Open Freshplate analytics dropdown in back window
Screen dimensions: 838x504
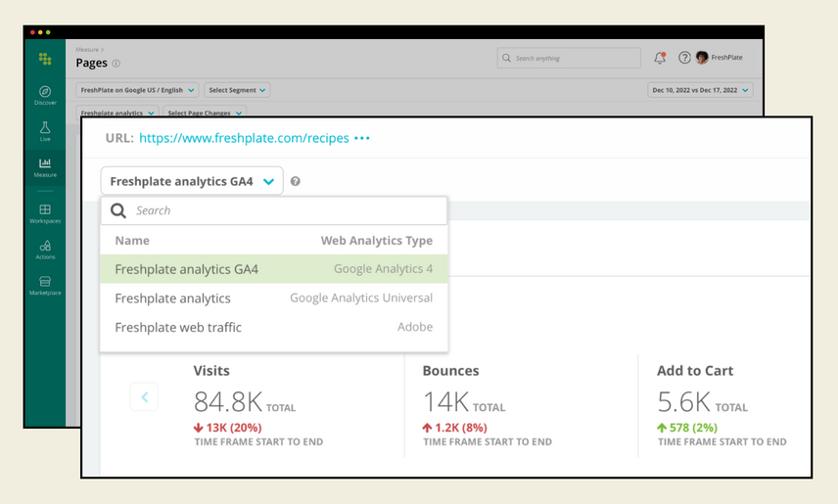(x=117, y=112)
